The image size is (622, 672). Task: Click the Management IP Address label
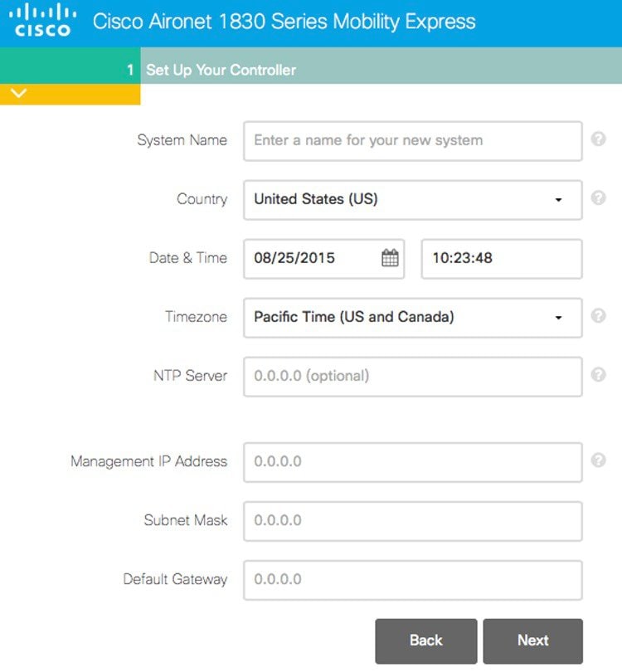pyautogui.click(x=149, y=461)
